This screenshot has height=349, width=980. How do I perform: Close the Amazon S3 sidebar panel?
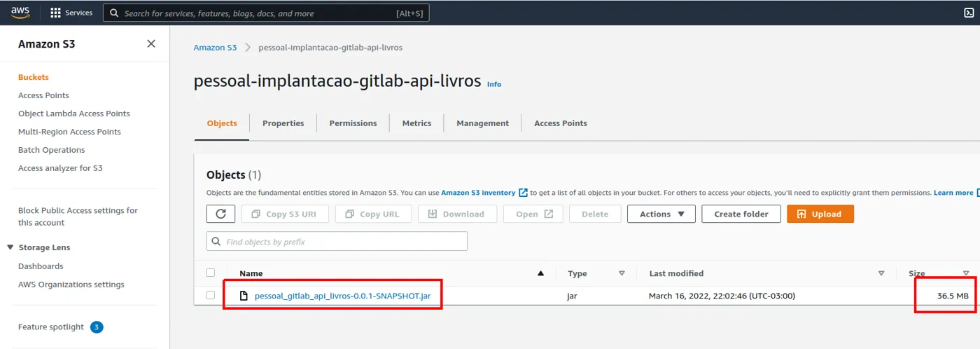[x=151, y=43]
